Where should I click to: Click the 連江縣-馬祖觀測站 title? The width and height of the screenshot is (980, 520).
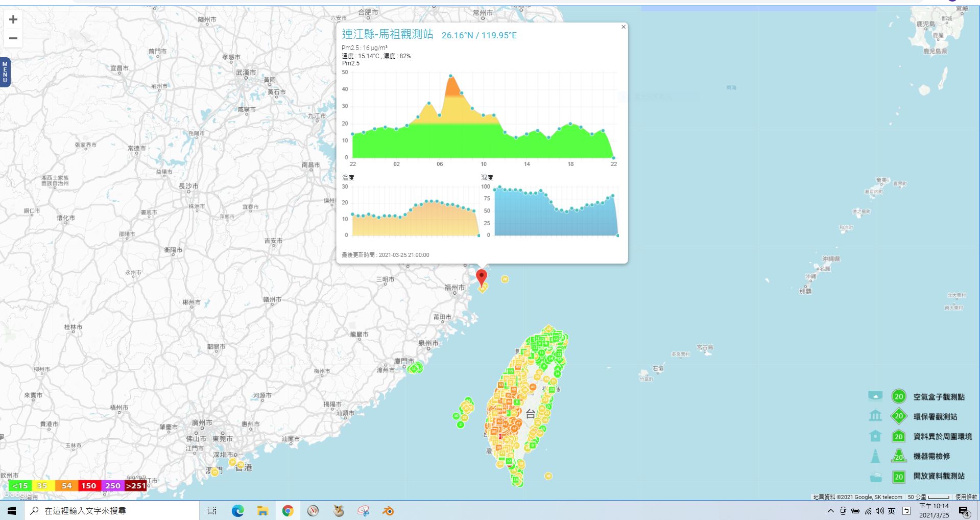click(x=387, y=34)
